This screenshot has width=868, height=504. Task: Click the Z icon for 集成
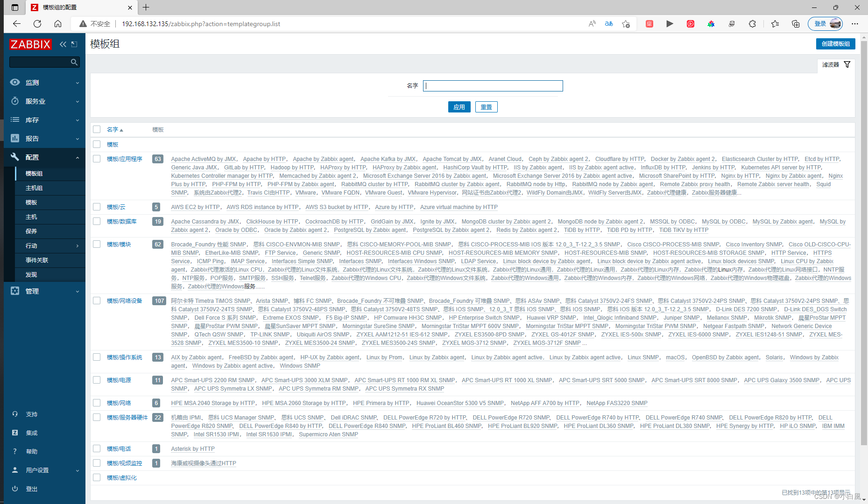[15, 433]
